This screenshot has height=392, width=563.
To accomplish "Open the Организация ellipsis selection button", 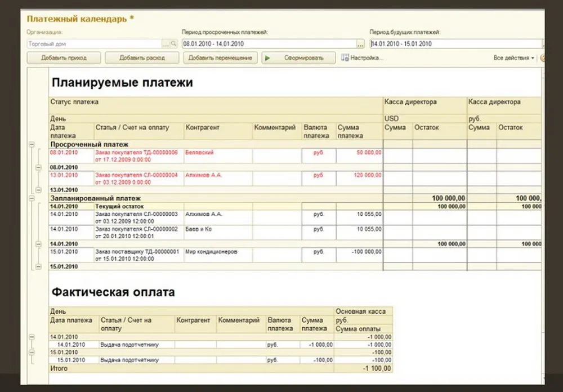I will [x=166, y=44].
